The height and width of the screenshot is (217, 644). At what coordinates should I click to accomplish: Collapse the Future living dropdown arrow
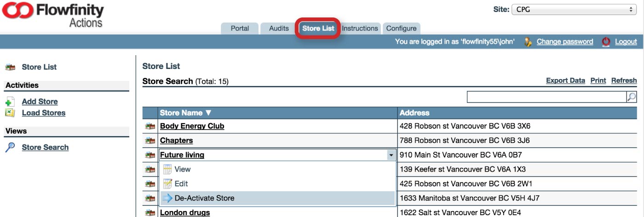(x=391, y=155)
